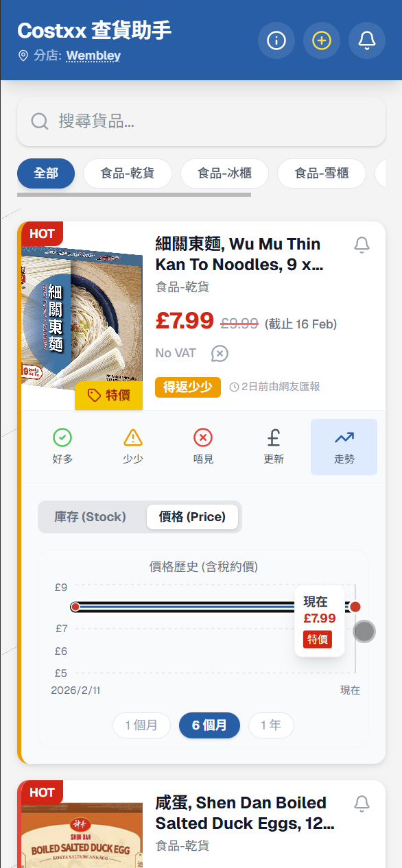Select the 1個月 time range

[141, 725]
